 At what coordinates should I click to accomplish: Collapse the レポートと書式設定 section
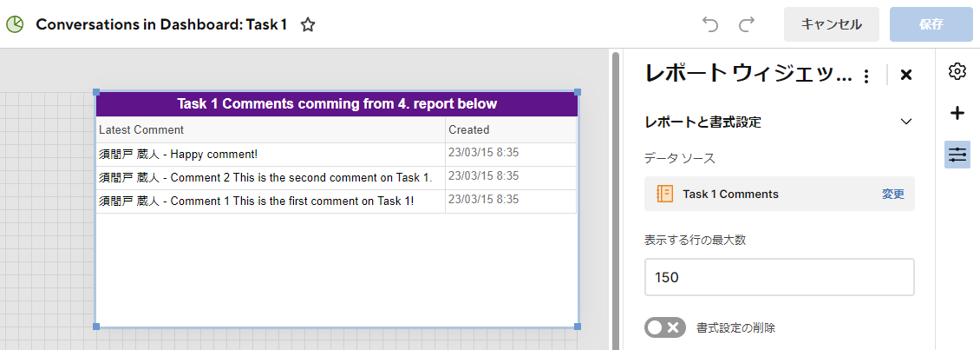[906, 122]
